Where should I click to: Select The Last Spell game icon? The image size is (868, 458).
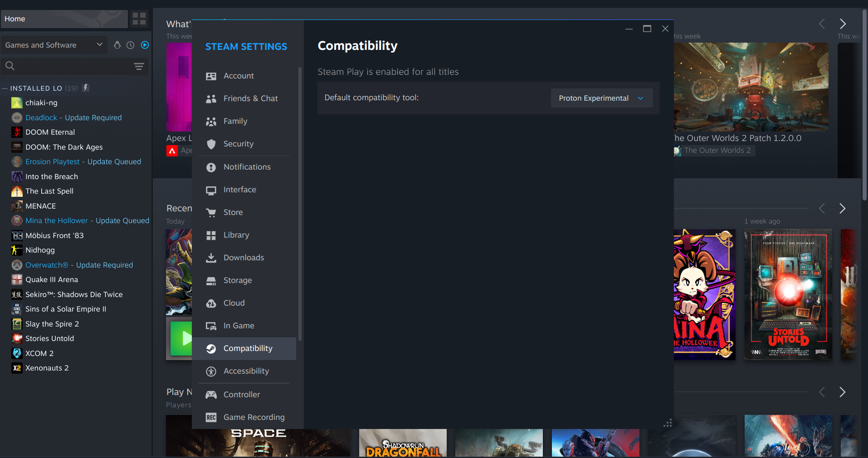tap(17, 191)
